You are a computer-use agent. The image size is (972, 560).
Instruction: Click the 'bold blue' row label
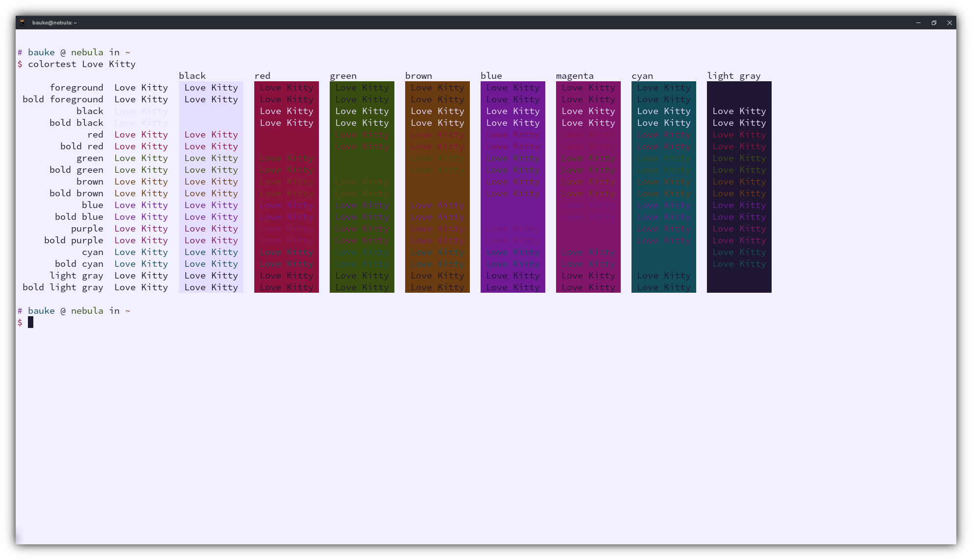point(79,217)
